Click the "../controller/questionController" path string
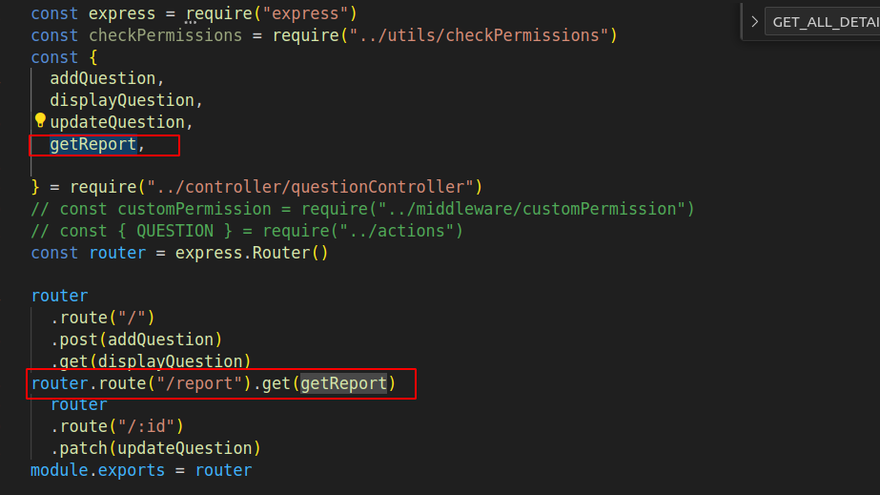 coord(310,187)
